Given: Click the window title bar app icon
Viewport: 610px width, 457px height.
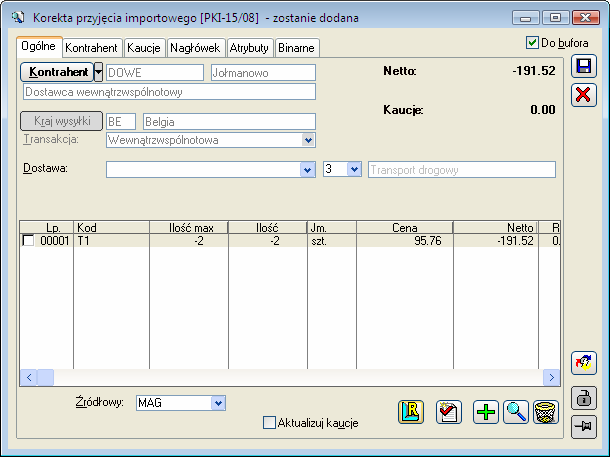Looking at the screenshot, I should [x=18, y=18].
